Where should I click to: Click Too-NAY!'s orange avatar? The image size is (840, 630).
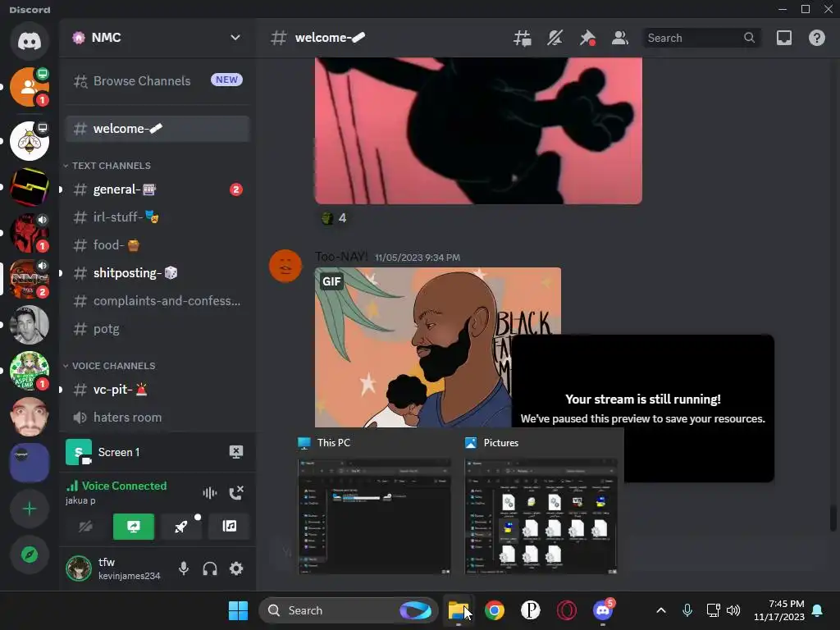click(285, 266)
